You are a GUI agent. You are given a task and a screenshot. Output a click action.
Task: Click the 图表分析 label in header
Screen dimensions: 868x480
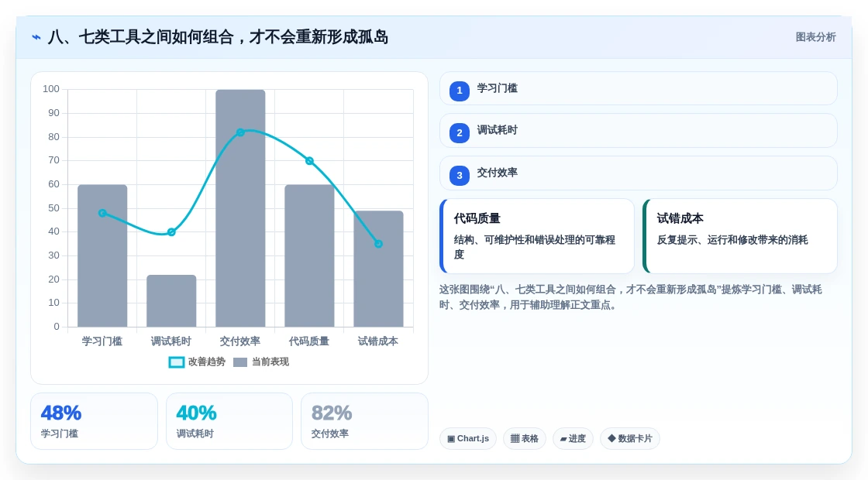coord(815,37)
